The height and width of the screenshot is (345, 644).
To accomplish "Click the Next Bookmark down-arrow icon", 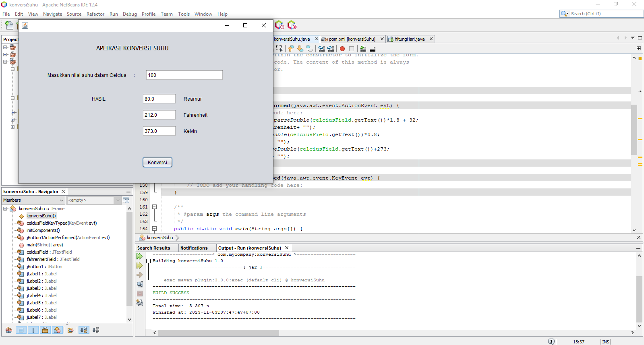I will (x=300, y=49).
